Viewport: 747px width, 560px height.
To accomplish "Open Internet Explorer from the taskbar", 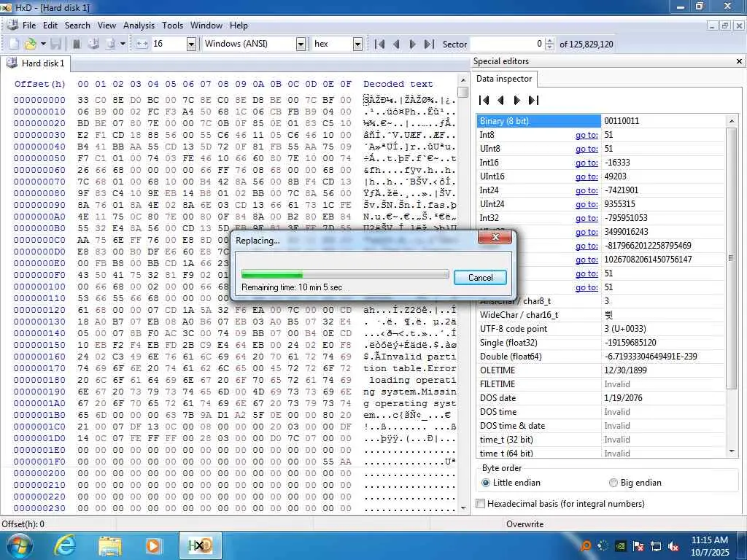I will [x=65, y=545].
